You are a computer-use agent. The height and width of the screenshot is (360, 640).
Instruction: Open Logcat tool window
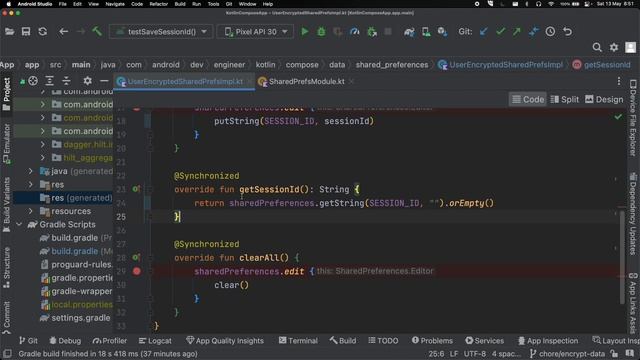(x=155, y=341)
